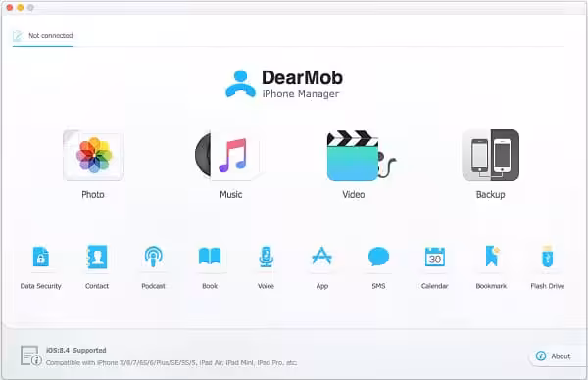Select the Not connected device tab
This screenshot has height=380, width=588.
[43, 36]
